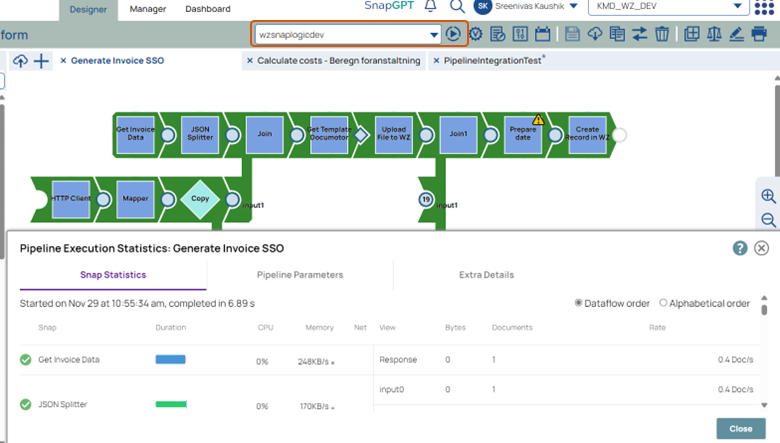Click the Close button in statistics dialog
The height and width of the screenshot is (443, 780).
(741, 429)
